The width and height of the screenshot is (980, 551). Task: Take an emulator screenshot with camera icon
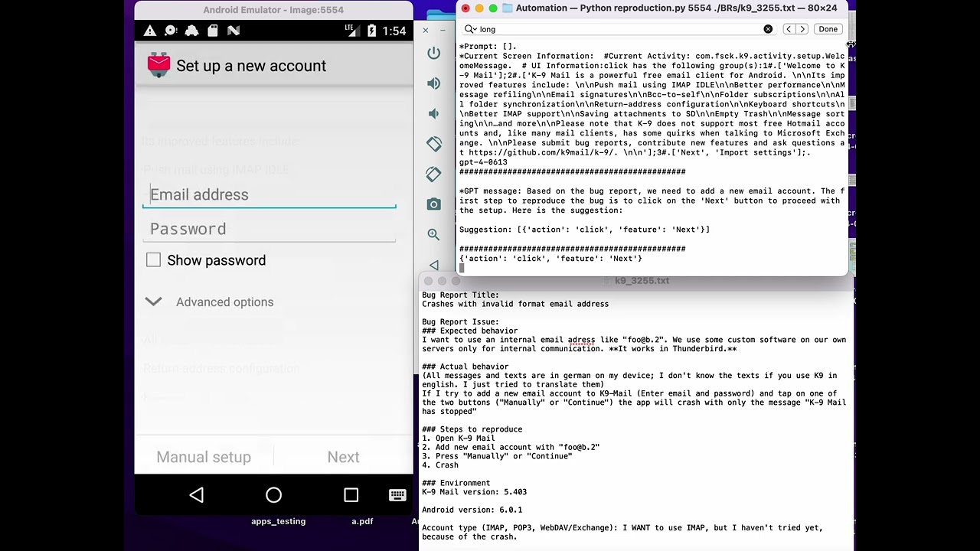(434, 204)
